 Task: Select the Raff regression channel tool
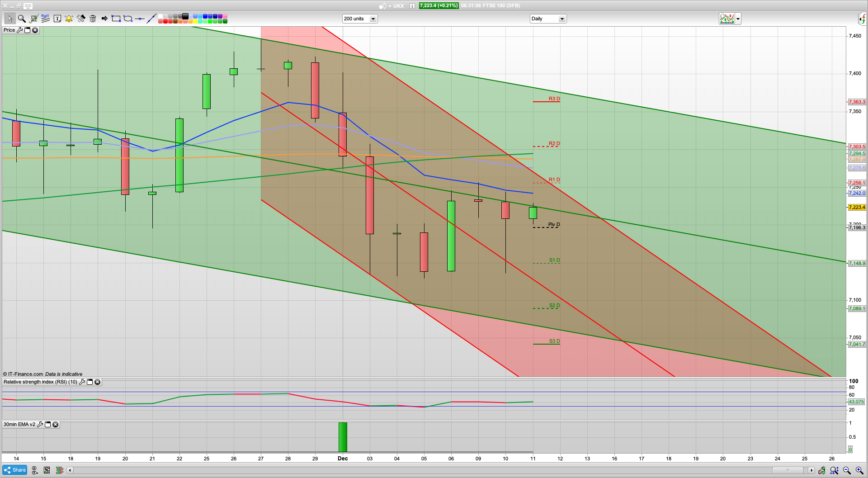45,19
